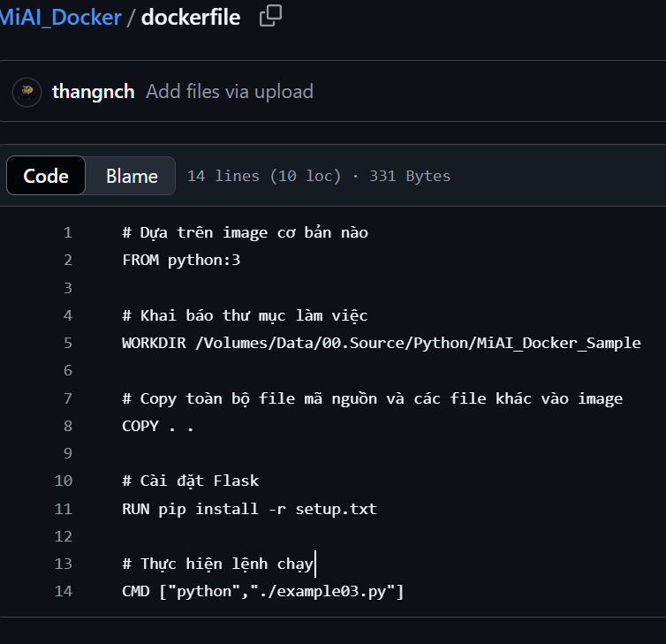Click the '14 lines (10 loc) · 331 Bytes' info
The width and height of the screenshot is (666, 644).
(319, 176)
